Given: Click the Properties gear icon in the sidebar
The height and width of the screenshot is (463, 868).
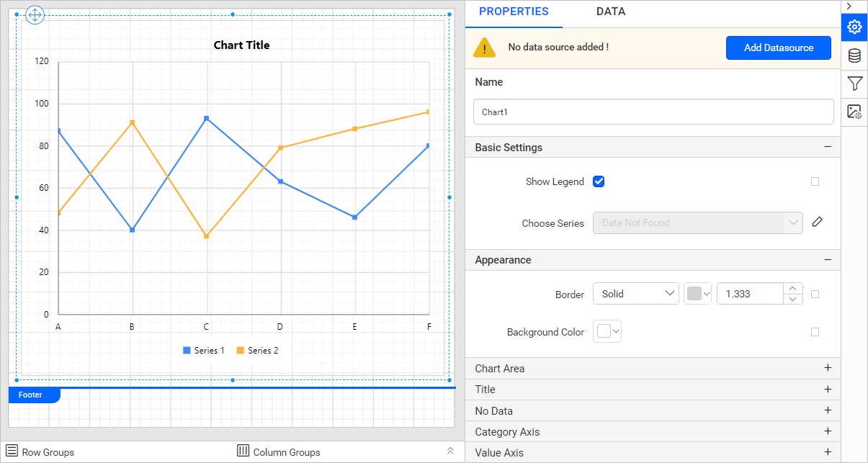Looking at the screenshot, I should coord(854,27).
